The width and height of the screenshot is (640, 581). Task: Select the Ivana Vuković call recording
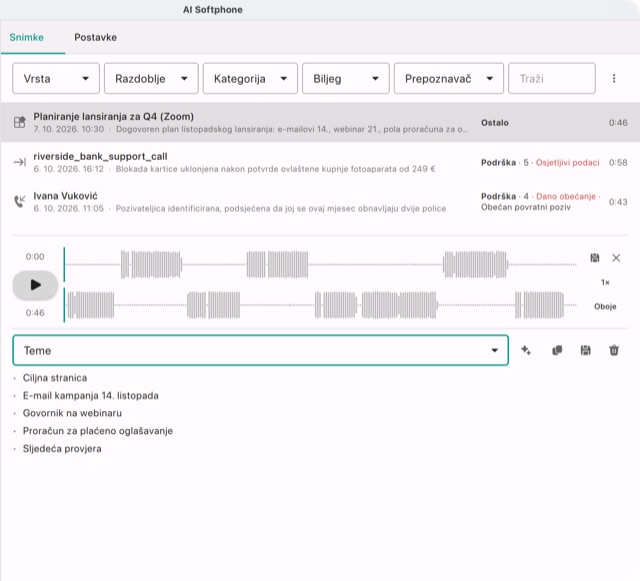click(x=320, y=202)
